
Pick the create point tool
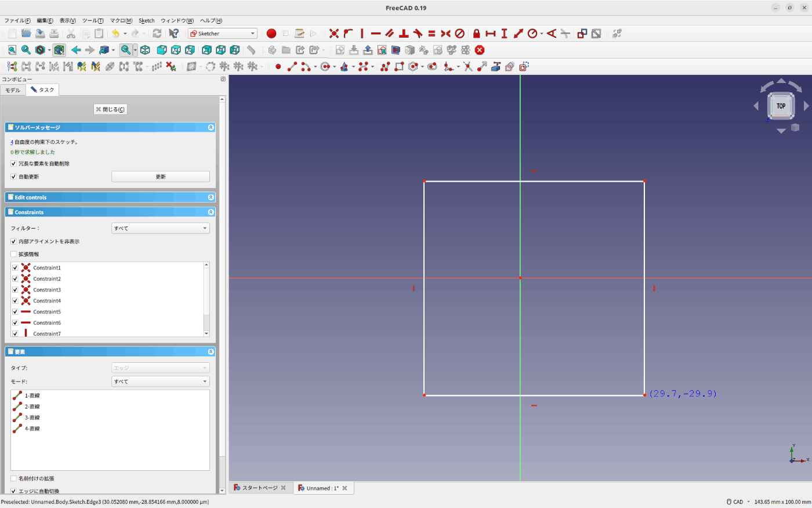pos(278,67)
